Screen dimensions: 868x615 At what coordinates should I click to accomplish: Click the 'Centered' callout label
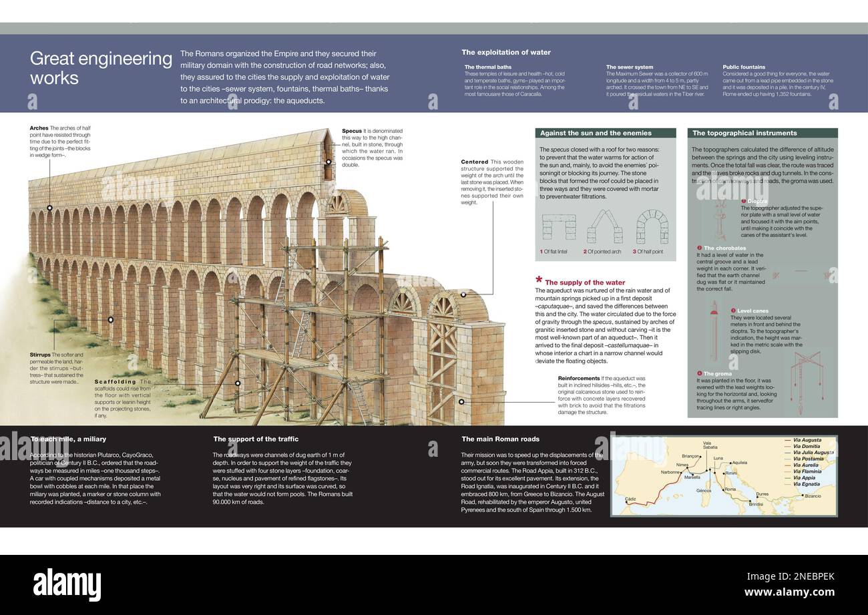(x=475, y=162)
